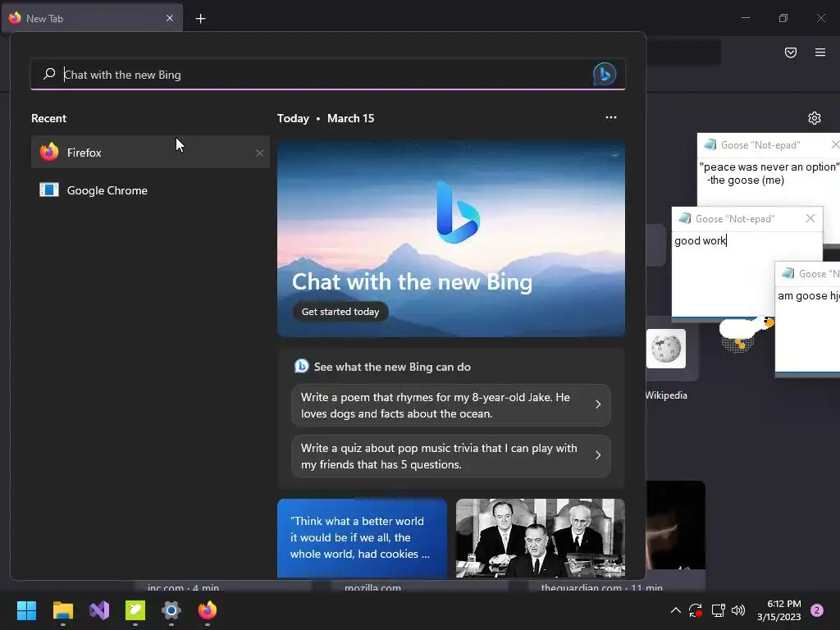Open File Explorer from the taskbar
Image resolution: width=840 pixels, height=630 pixels.
62,610
